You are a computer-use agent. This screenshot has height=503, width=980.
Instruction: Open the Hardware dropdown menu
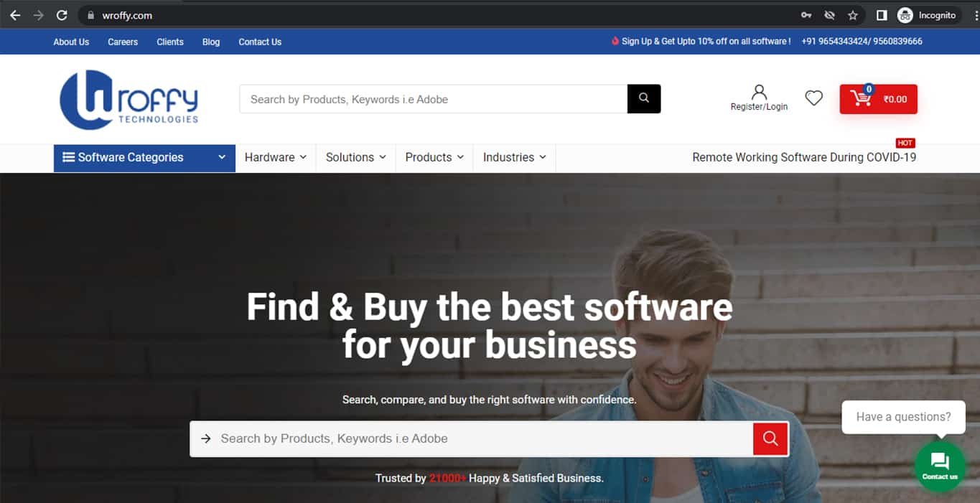pos(276,158)
